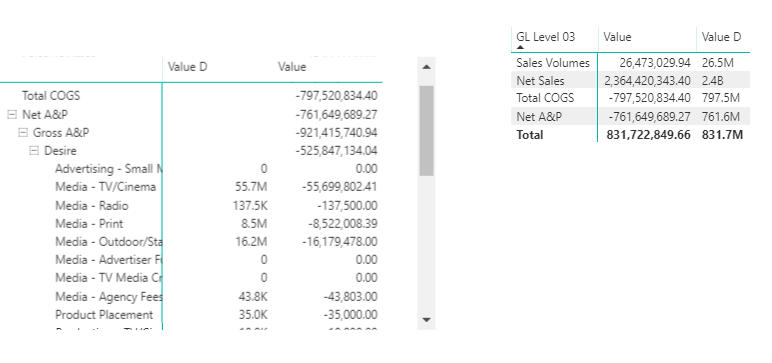Click the value 26,473,029.94
The height and width of the screenshot is (363, 772).
655,63
